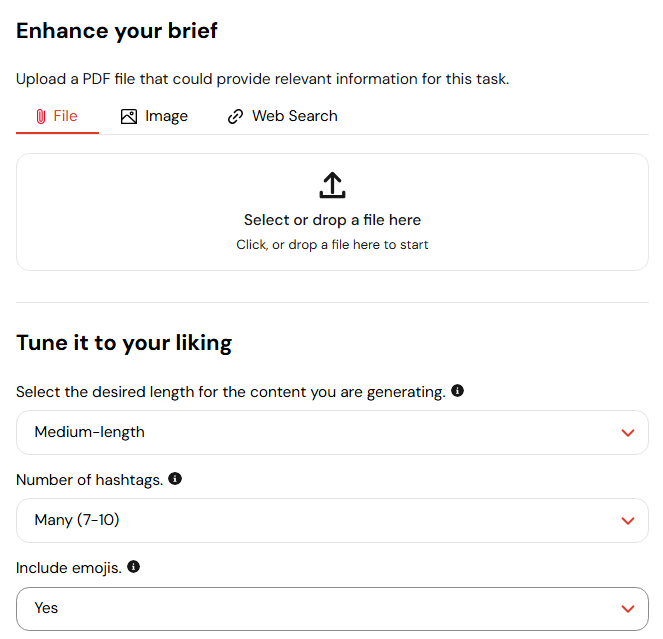Open the Include emojis Yes dropdown
The height and width of the screenshot is (639, 663).
click(332, 609)
